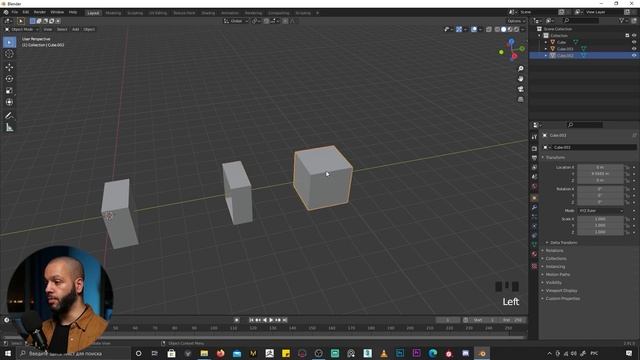Select the 3D Cursor tool
Image resolution: width=640 pixels, height=360 pixels.
coord(9,54)
